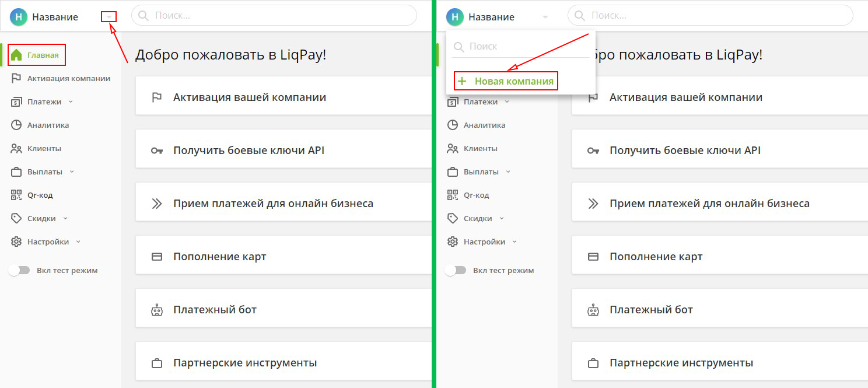Screen dimensions: 868x388
Task: Collapse company dropdown arrow in right screenshot header
Action: 545,17
